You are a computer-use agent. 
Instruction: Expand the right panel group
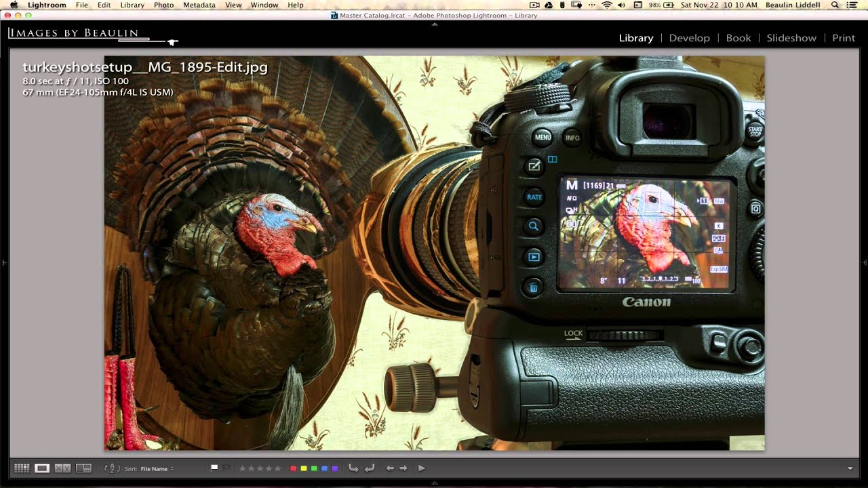[x=865, y=262]
